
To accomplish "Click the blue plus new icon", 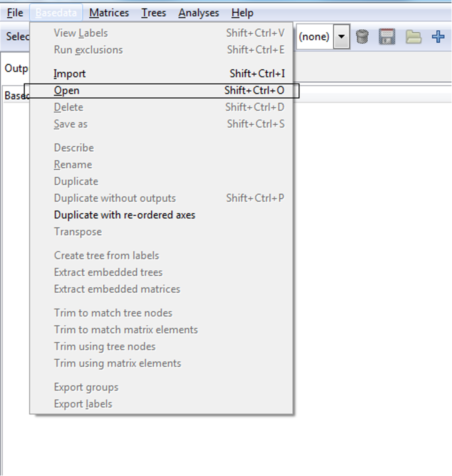I will tap(438, 37).
